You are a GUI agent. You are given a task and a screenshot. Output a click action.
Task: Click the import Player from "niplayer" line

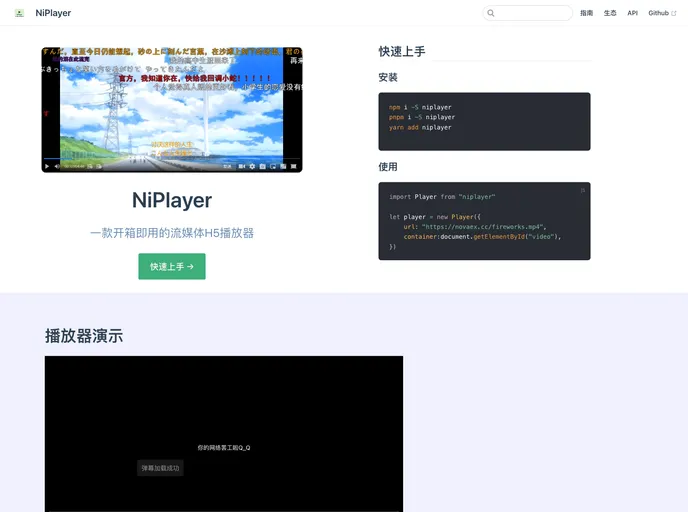[442, 197]
